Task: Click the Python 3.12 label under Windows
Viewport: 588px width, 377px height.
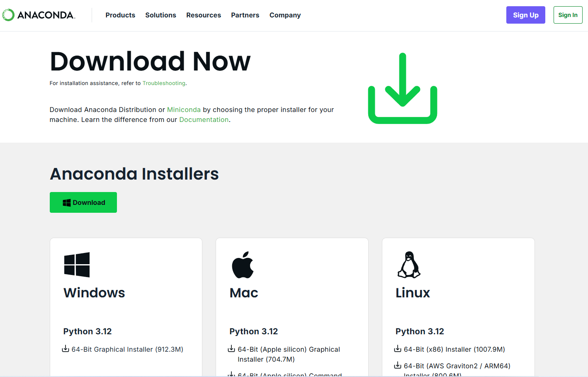Action: 87,331
